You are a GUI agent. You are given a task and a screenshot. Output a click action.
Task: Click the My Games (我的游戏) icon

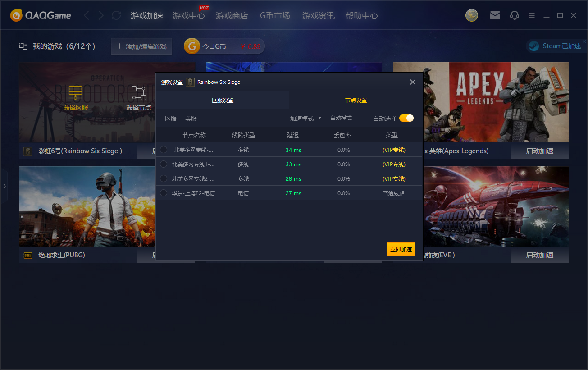(x=23, y=46)
